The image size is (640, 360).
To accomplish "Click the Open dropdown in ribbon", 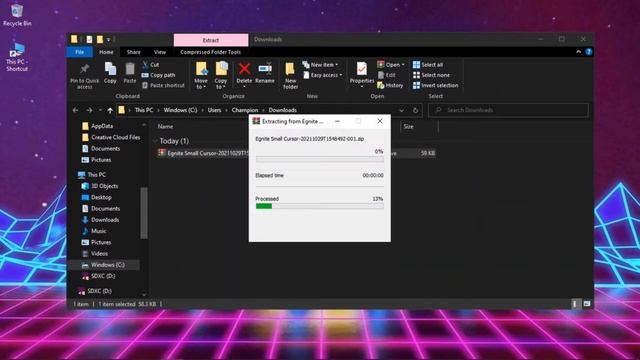I will [x=391, y=64].
